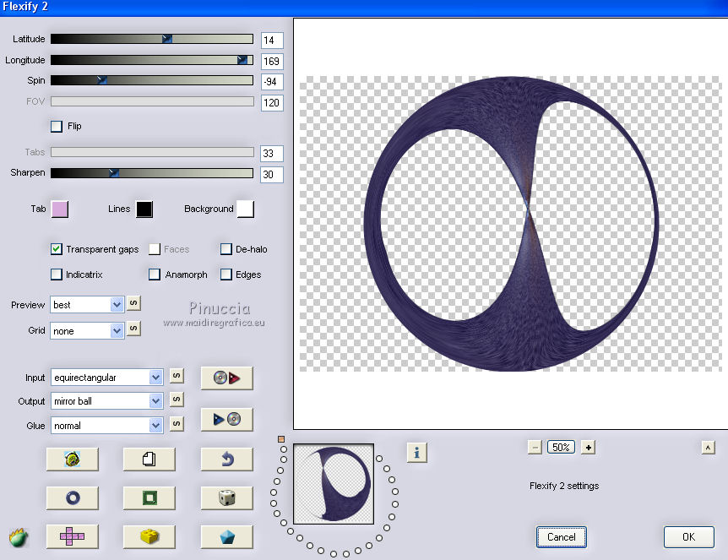The image size is (728, 560).
Task: Click the Cancel button
Action: [562, 537]
